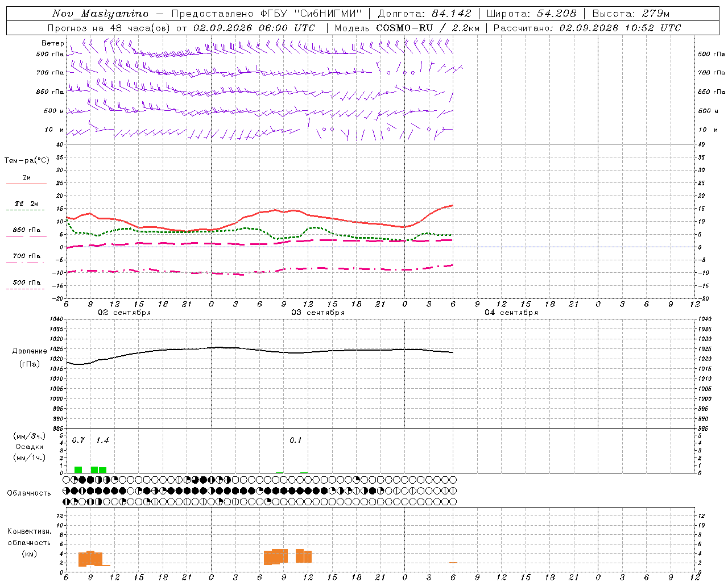Click the precipitation value label 1.4

pos(102,440)
